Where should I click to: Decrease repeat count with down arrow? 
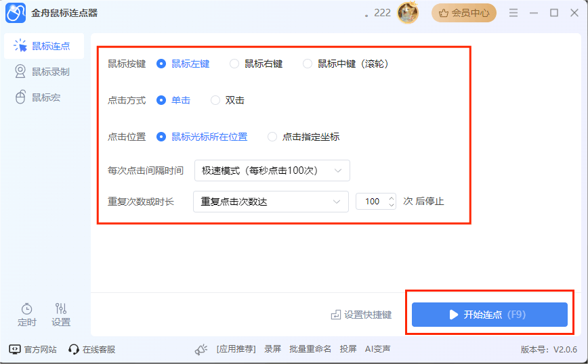(x=392, y=205)
